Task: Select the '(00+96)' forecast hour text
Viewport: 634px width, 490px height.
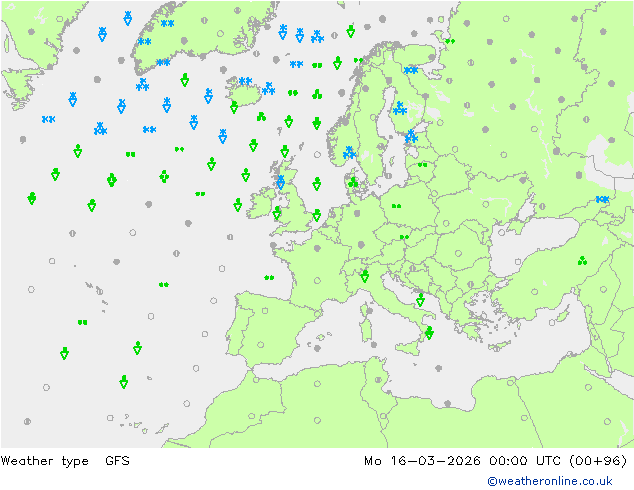Action: 598,460
